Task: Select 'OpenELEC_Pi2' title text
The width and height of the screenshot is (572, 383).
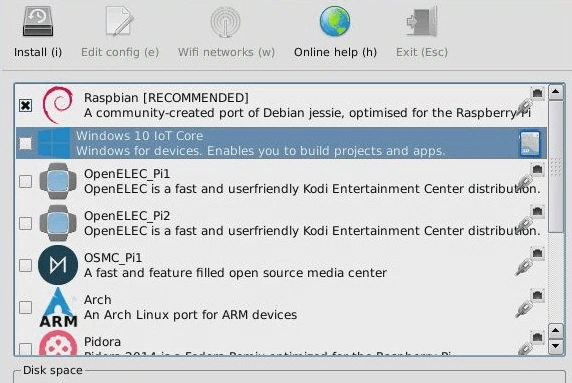Action: (x=127, y=216)
